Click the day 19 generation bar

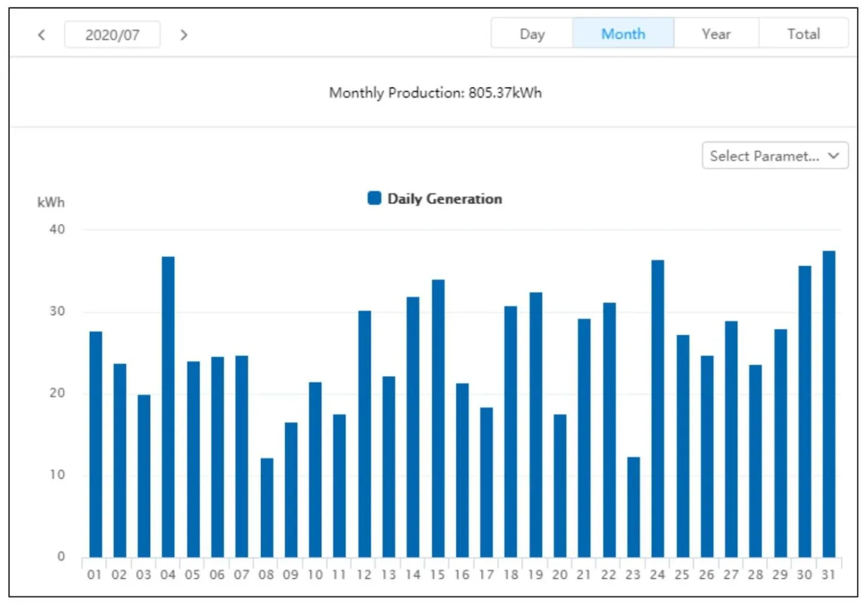click(536, 424)
